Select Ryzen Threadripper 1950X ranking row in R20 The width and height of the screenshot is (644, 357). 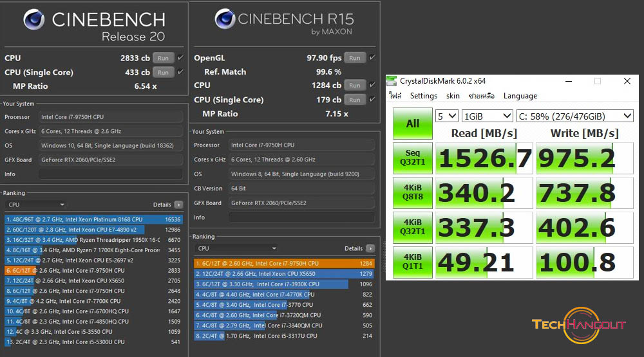point(93,240)
